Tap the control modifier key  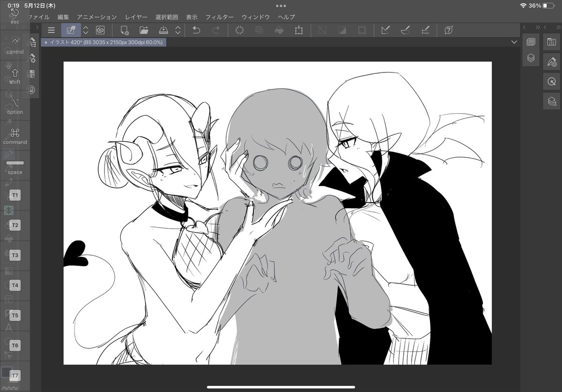15,45
